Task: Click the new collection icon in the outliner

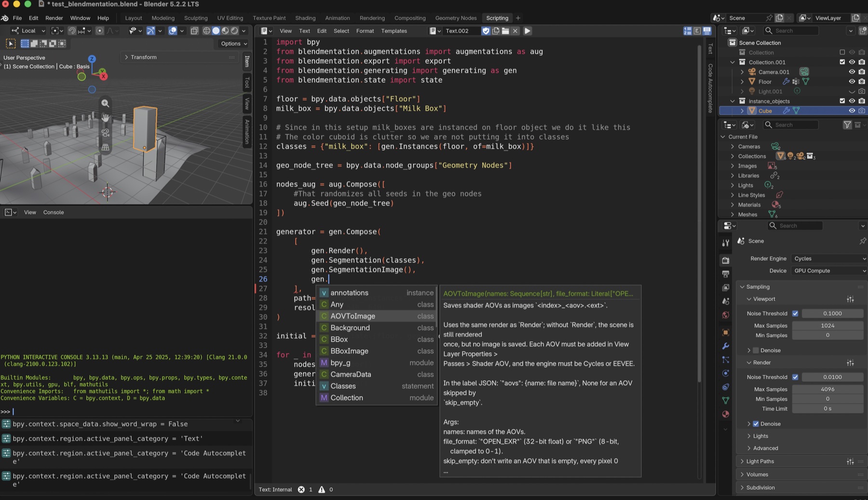Action: pos(862,30)
